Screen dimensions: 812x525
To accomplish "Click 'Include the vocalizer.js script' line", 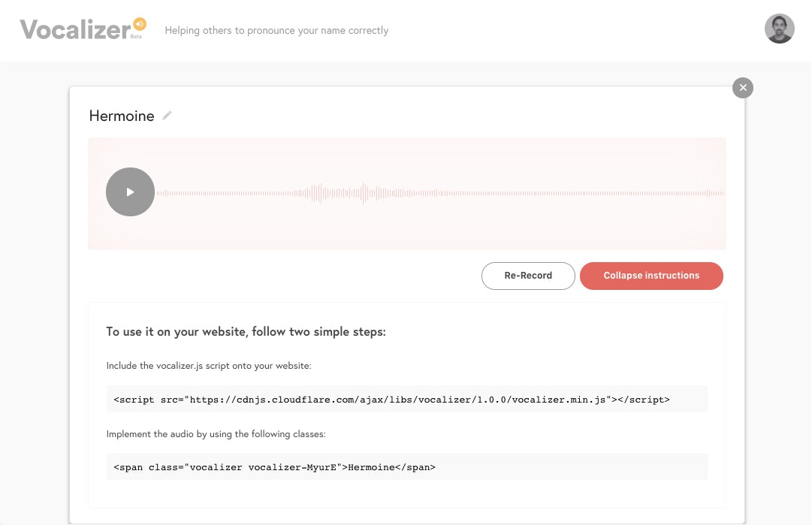I will pyautogui.click(x=209, y=366).
